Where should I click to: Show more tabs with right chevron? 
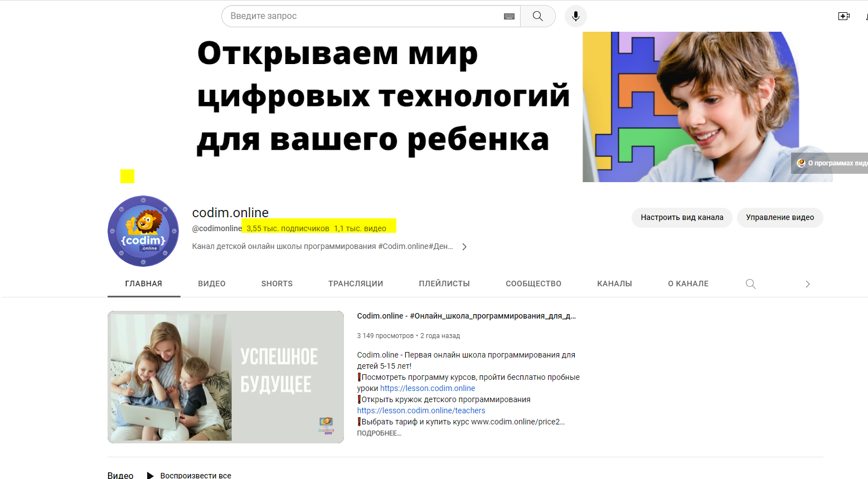(807, 284)
